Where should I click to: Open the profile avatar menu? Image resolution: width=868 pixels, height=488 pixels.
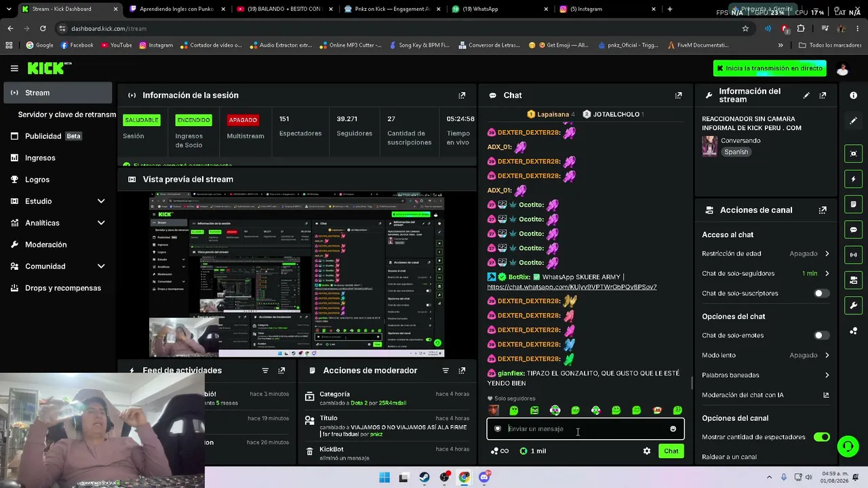(x=842, y=68)
